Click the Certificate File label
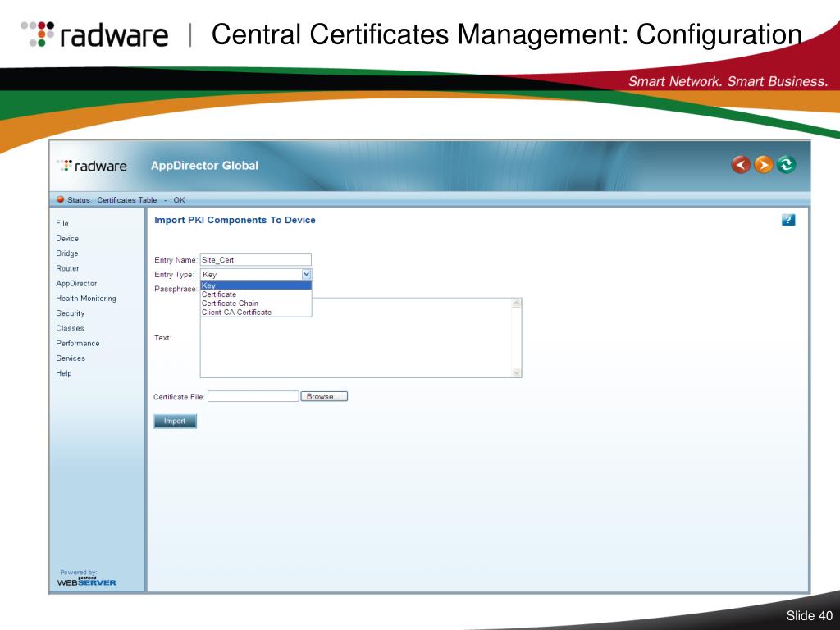Screen dimensions: 840x630 (x=179, y=397)
